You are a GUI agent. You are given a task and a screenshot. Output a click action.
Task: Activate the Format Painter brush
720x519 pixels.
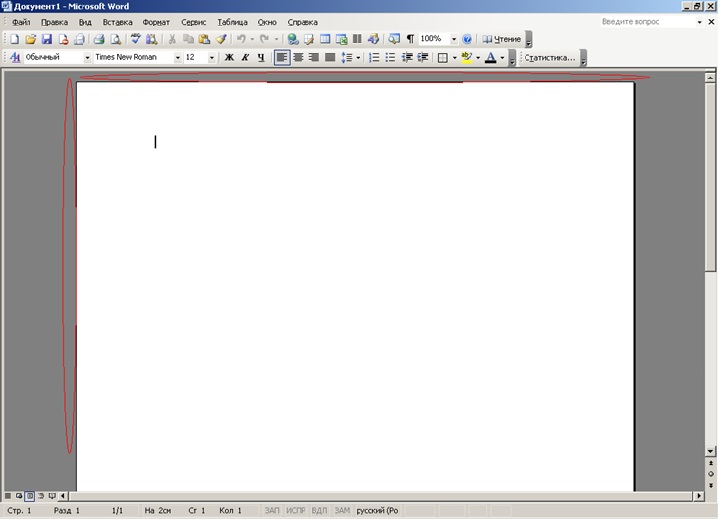tap(221, 39)
